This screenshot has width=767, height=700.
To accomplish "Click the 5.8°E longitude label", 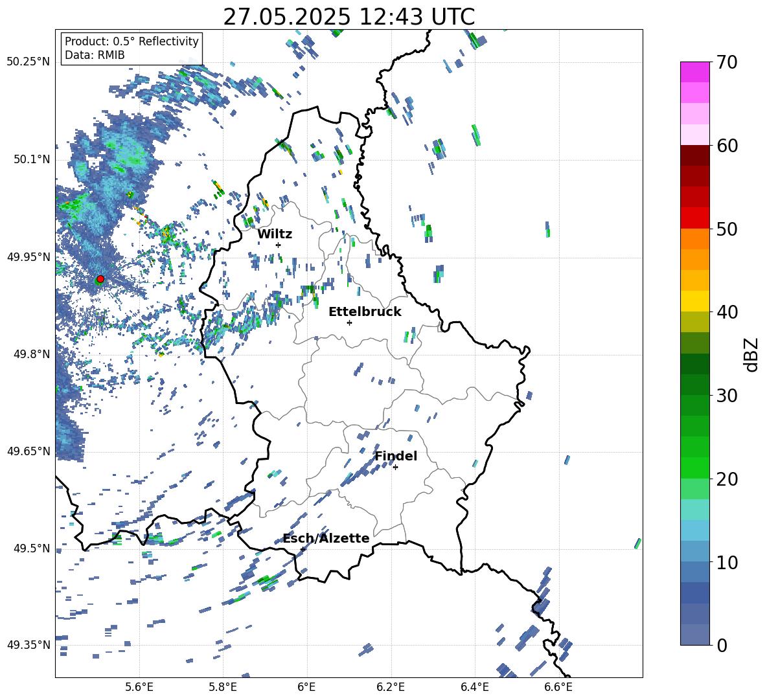I will click(x=223, y=687).
